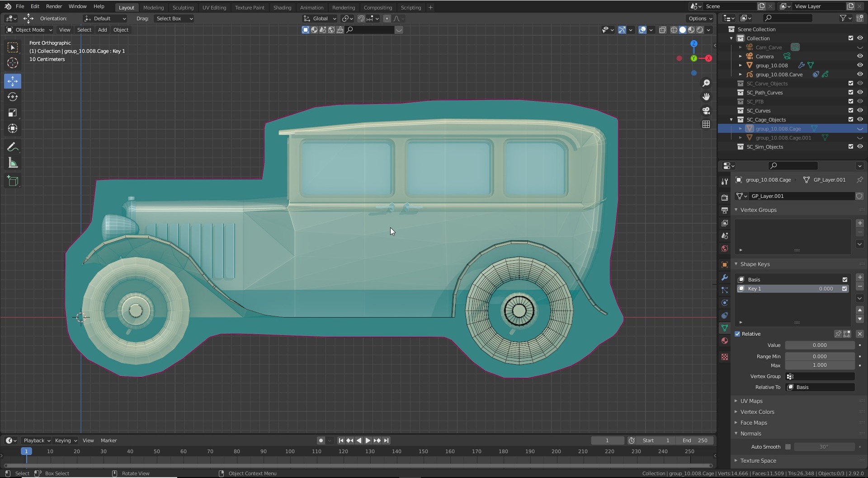The width and height of the screenshot is (868, 478).
Task: Open the Drag Select Box dropdown
Action: click(174, 19)
